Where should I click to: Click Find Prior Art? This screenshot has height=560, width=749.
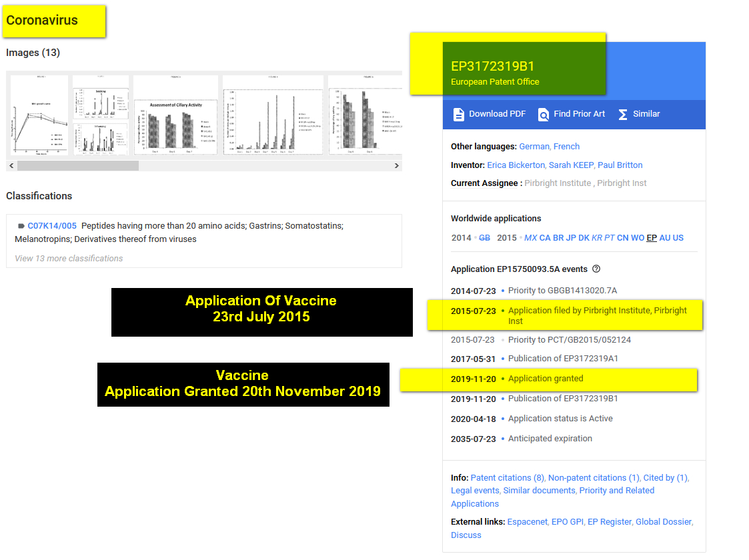[572, 114]
